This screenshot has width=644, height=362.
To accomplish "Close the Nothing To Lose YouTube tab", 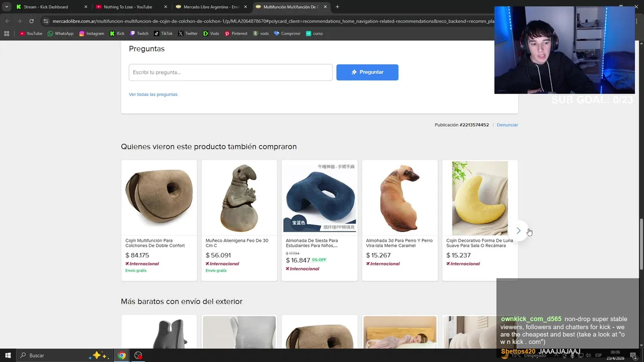I will (166, 7).
